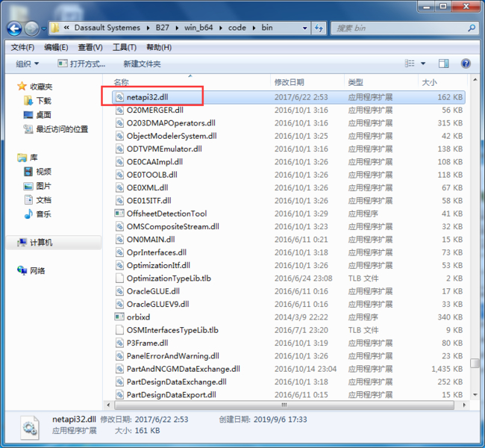
Task: Open the 帮助(H) menu
Action: click(159, 47)
